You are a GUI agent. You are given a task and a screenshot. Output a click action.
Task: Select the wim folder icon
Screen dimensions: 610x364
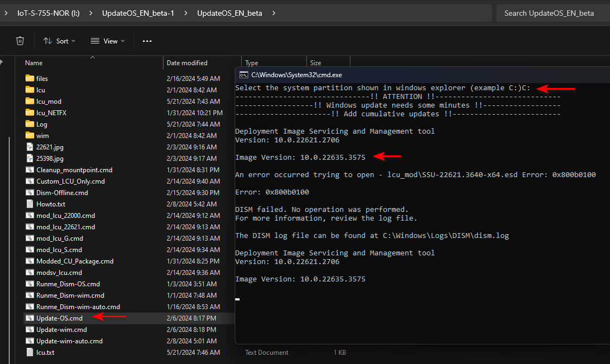[x=29, y=135]
